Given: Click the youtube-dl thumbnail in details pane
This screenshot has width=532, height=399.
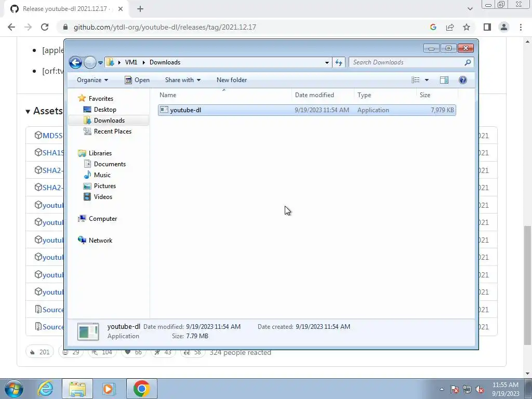Looking at the screenshot, I should [88, 331].
